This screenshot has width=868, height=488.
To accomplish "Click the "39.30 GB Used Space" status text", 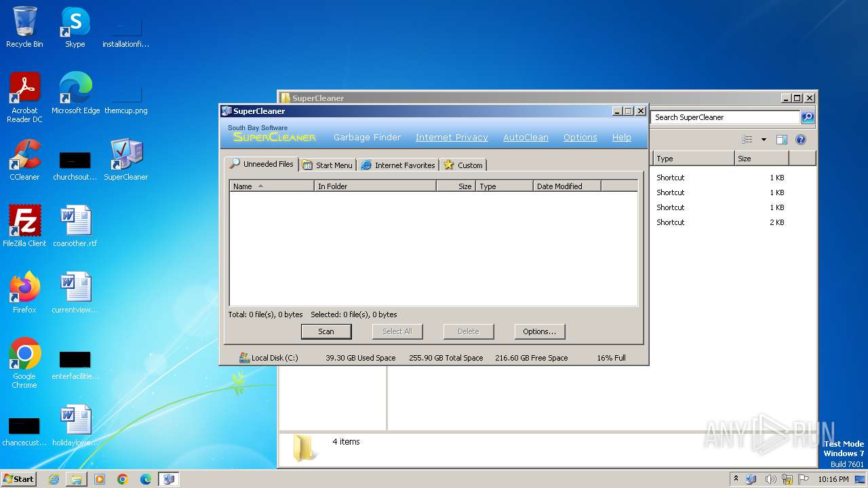I will [x=361, y=358].
